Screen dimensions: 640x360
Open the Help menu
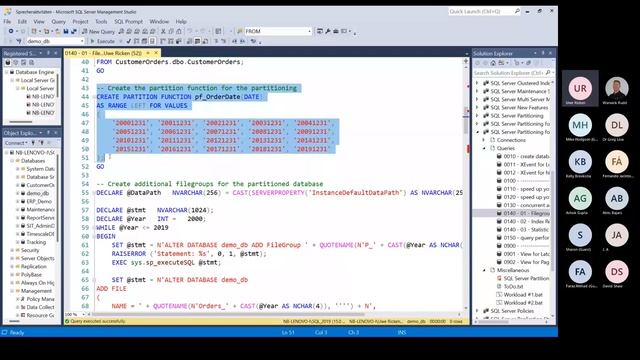pos(181,22)
